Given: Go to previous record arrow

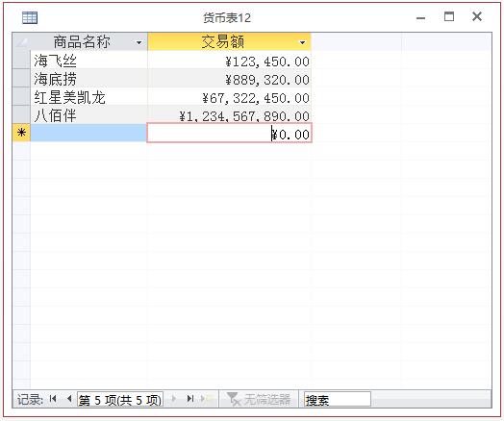Looking at the screenshot, I should click(69, 399).
